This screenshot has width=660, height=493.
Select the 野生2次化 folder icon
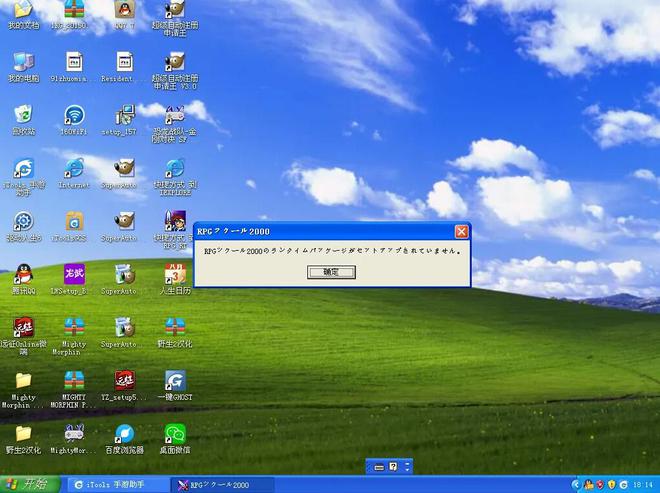click(24, 439)
